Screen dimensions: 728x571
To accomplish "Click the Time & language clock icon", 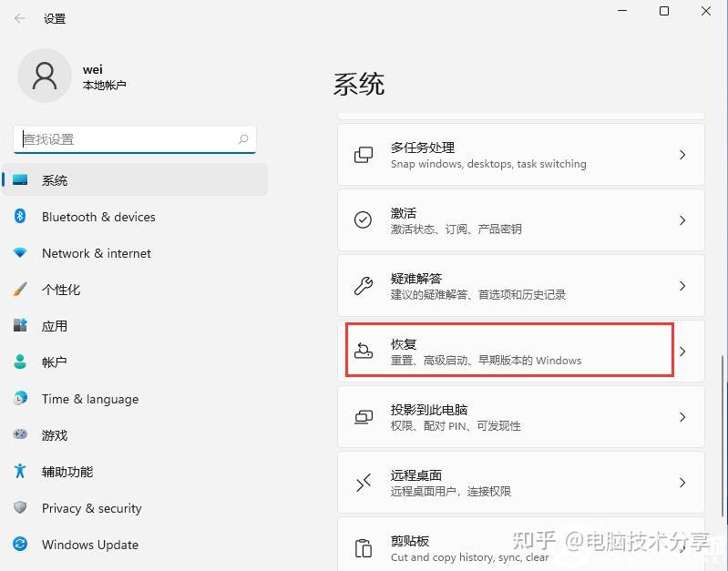I will [x=20, y=398].
